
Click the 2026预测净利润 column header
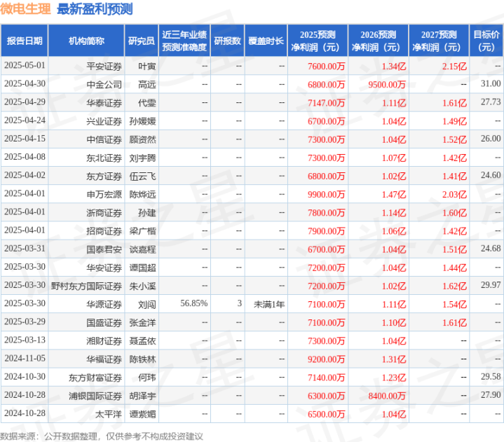pyautogui.click(x=378, y=41)
